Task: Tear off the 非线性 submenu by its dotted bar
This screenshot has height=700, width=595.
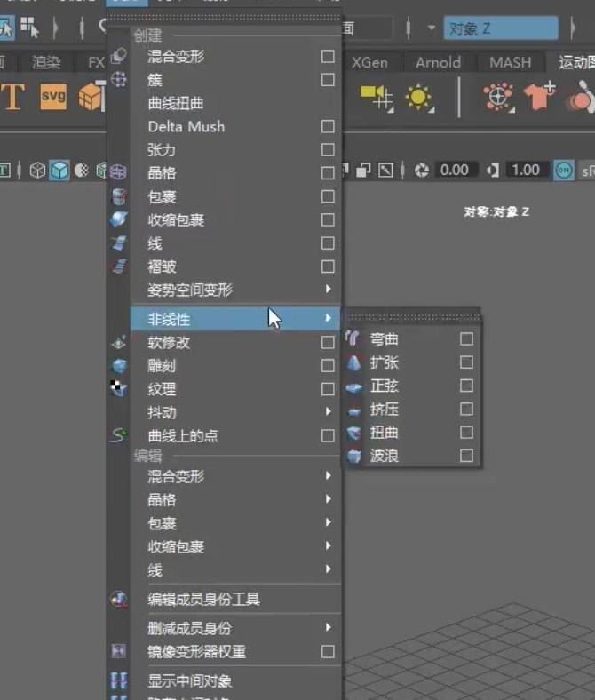Action: (413, 316)
